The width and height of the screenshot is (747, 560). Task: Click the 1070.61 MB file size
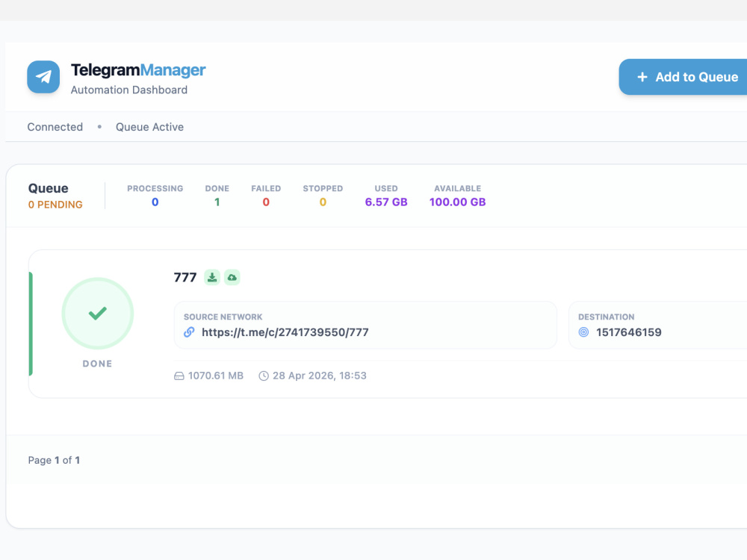pyautogui.click(x=216, y=376)
